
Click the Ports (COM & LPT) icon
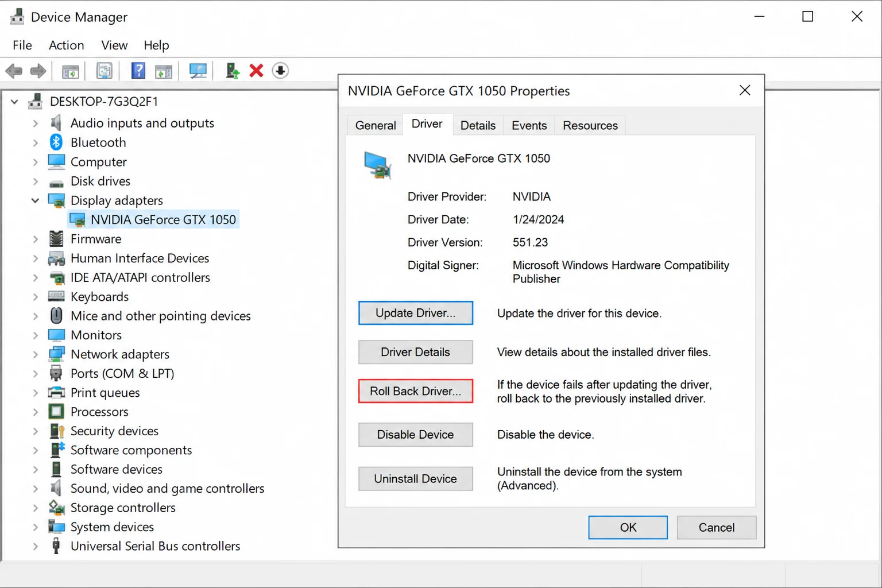tap(56, 373)
